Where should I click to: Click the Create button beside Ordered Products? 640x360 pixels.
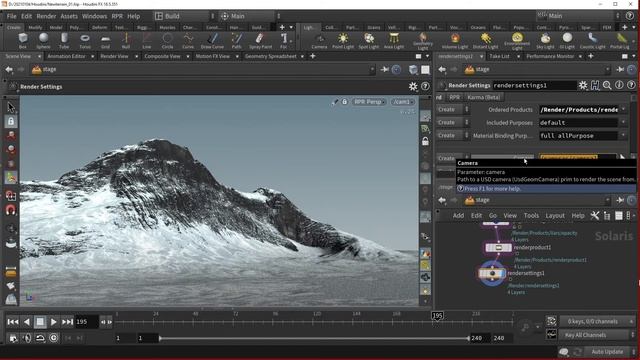(450, 109)
